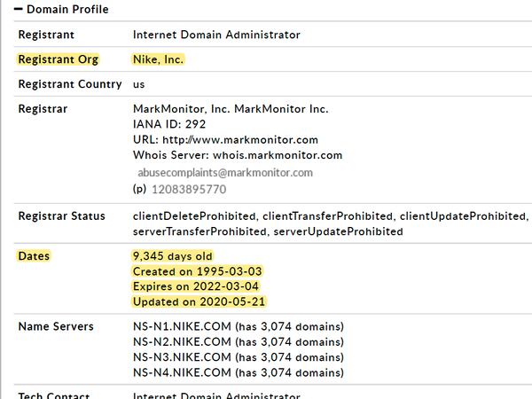Click the whois.markmonitor.com server entry
The height and width of the screenshot is (399, 532).
click(278, 155)
